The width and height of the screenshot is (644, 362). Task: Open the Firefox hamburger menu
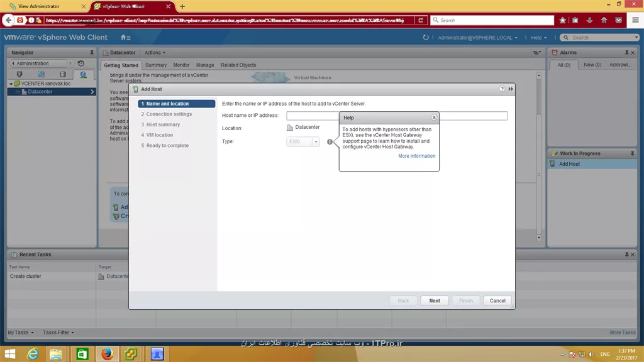(635, 20)
